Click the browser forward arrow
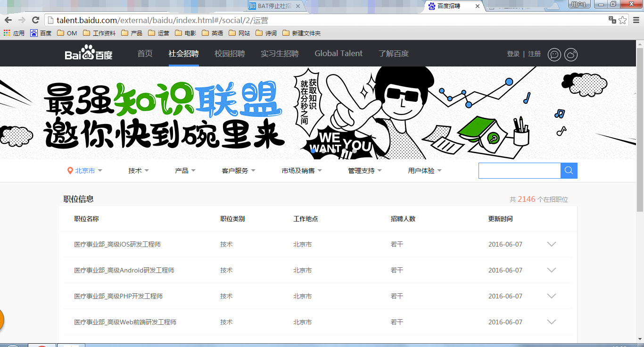Screen dimensions: 644x347 [22, 20]
